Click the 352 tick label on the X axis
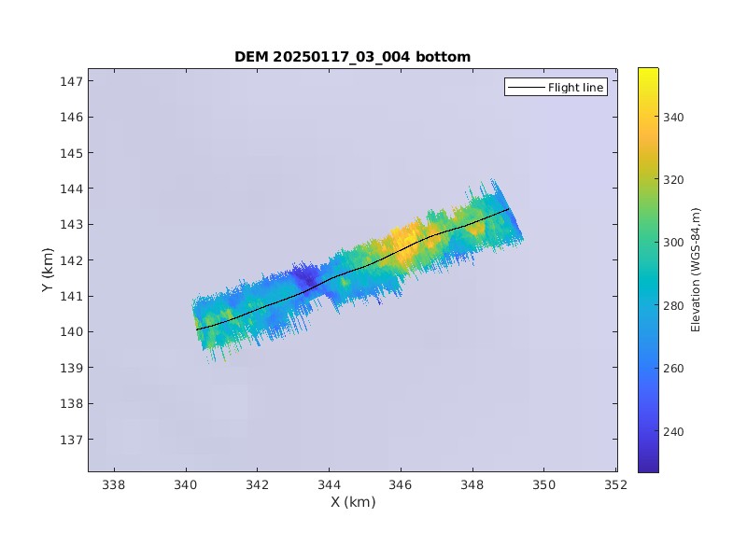 tap(615, 484)
